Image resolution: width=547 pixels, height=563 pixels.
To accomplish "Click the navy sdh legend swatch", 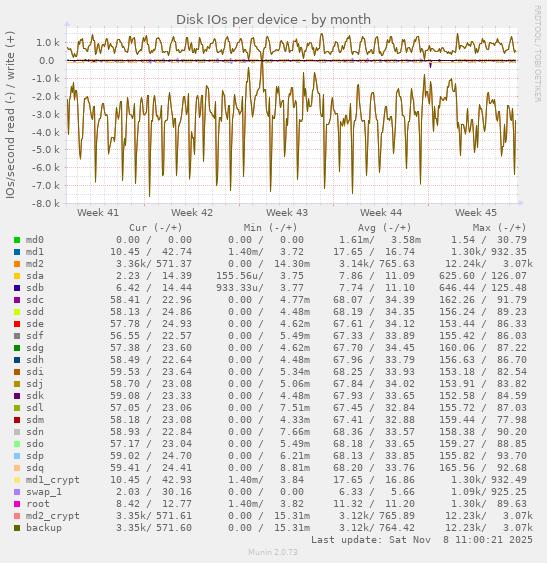I will (17, 360).
